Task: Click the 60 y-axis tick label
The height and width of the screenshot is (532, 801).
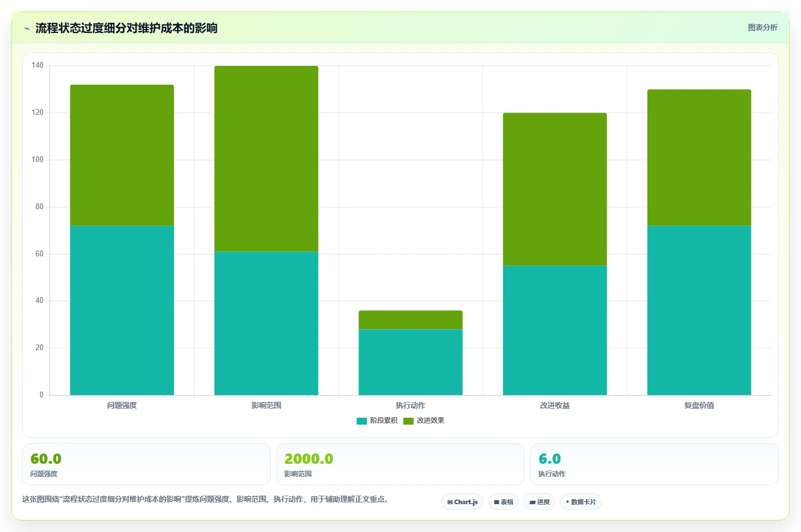Action: click(x=39, y=254)
